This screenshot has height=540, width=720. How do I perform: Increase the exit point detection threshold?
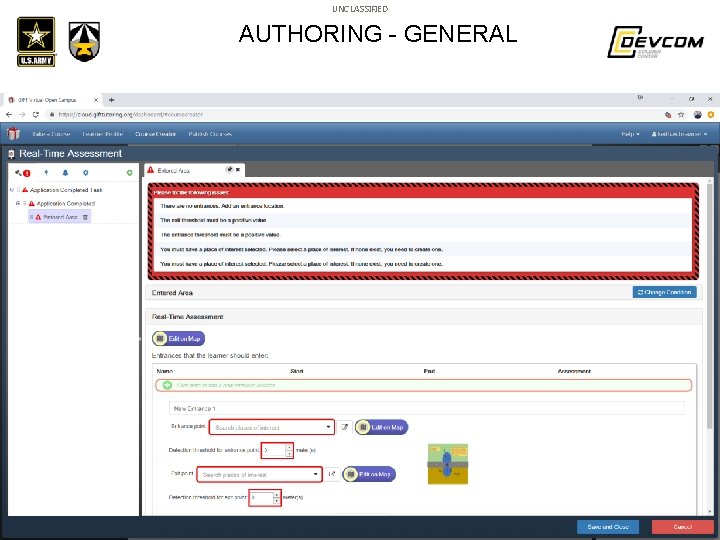[277, 494]
